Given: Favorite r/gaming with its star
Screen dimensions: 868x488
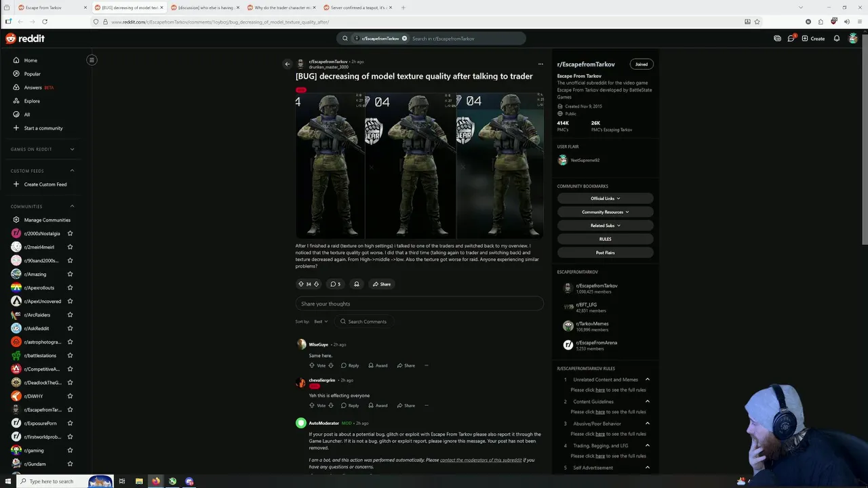Looking at the screenshot, I should pyautogui.click(x=70, y=450).
